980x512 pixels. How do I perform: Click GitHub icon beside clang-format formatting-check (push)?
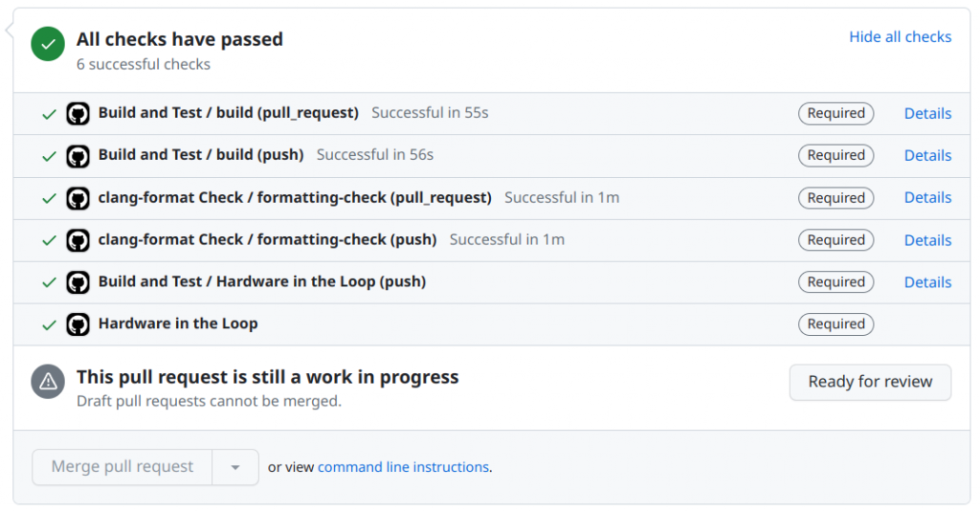tap(78, 240)
